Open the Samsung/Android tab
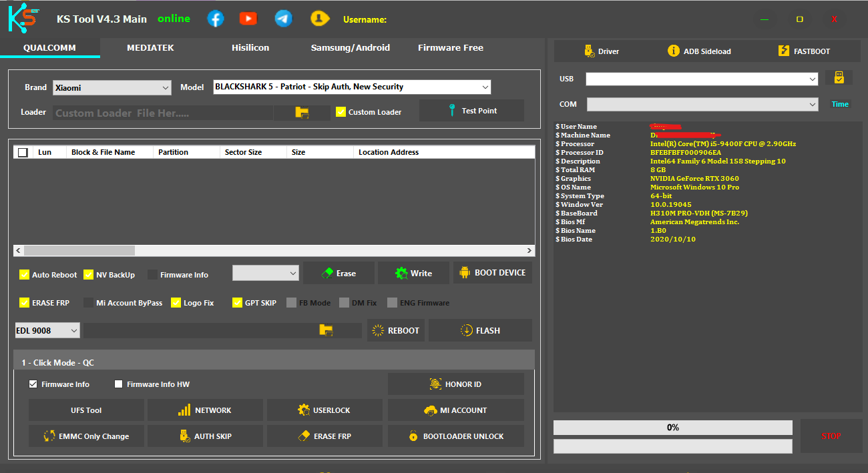Image resolution: width=868 pixels, height=473 pixels. point(350,48)
